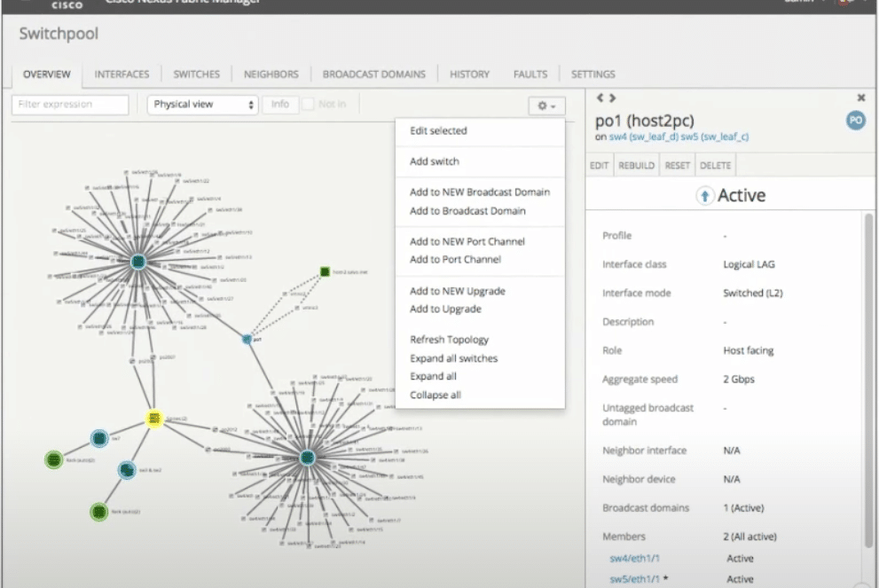Click the 'Switched (L2)' interface mode value
This screenshot has width=879, height=588.
(753, 294)
